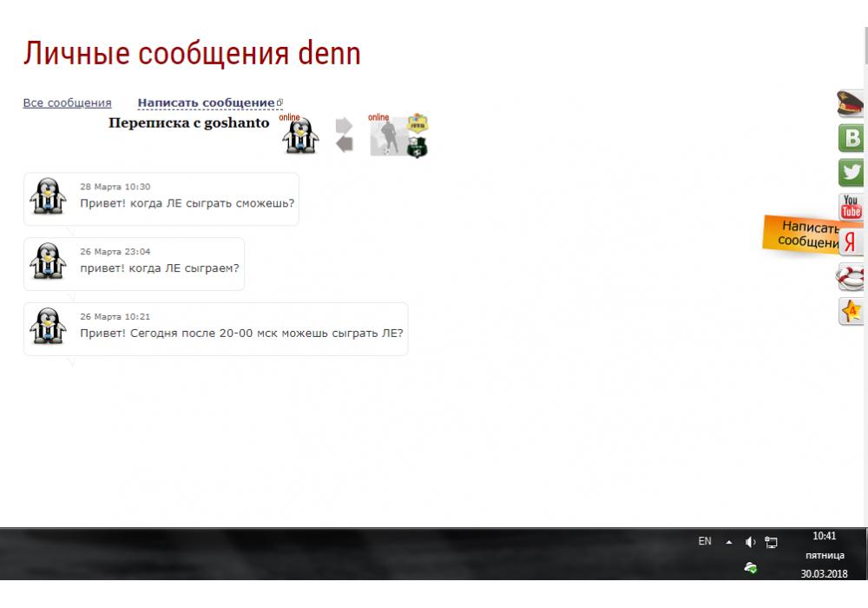Click the timestamp '26 Марта 23:04'
The width and height of the screenshot is (868, 608).
pos(115,251)
